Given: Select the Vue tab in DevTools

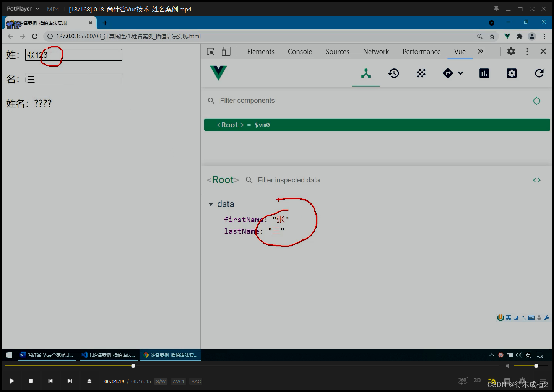Looking at the screenshot, I should click(460, 52).
